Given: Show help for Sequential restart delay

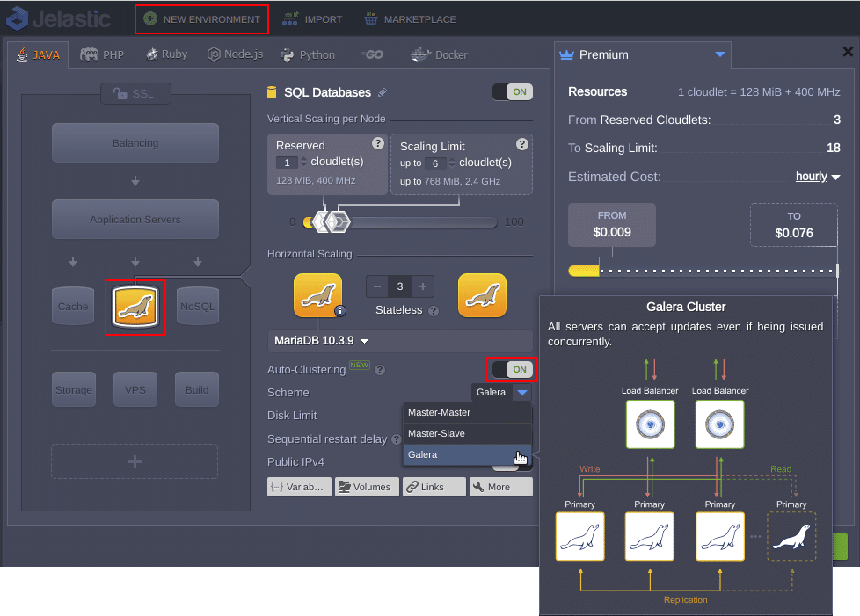Looking at the screenshot, I should (396, 439).
